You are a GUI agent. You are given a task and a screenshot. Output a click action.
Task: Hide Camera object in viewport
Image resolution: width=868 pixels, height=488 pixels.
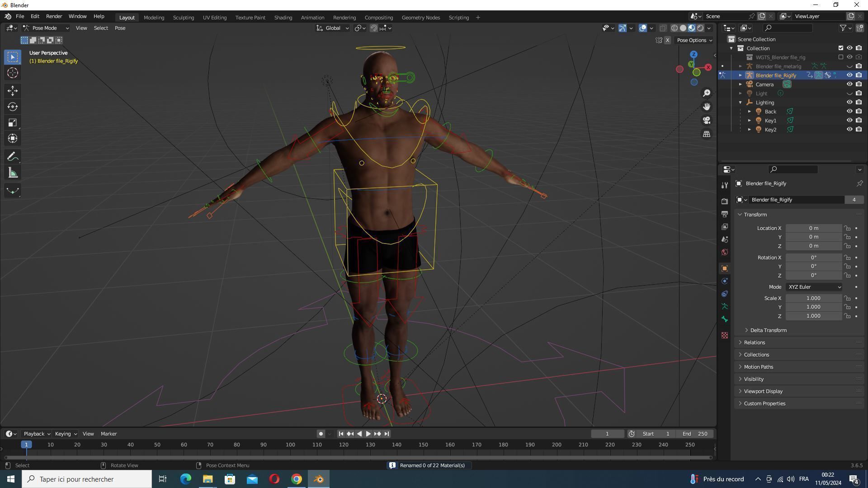tap(849, 84)
